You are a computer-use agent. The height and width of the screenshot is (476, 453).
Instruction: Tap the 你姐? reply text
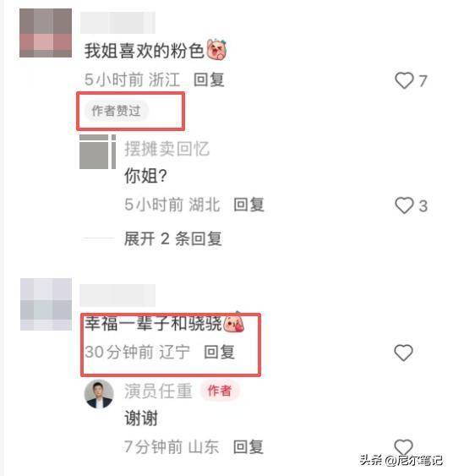click(x=145, y=176)
